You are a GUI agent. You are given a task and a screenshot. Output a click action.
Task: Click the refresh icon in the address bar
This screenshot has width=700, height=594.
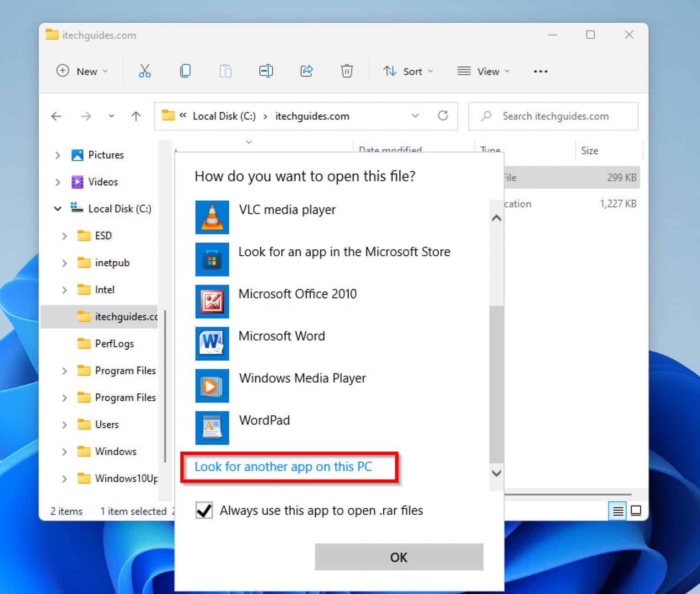(443, 116)
